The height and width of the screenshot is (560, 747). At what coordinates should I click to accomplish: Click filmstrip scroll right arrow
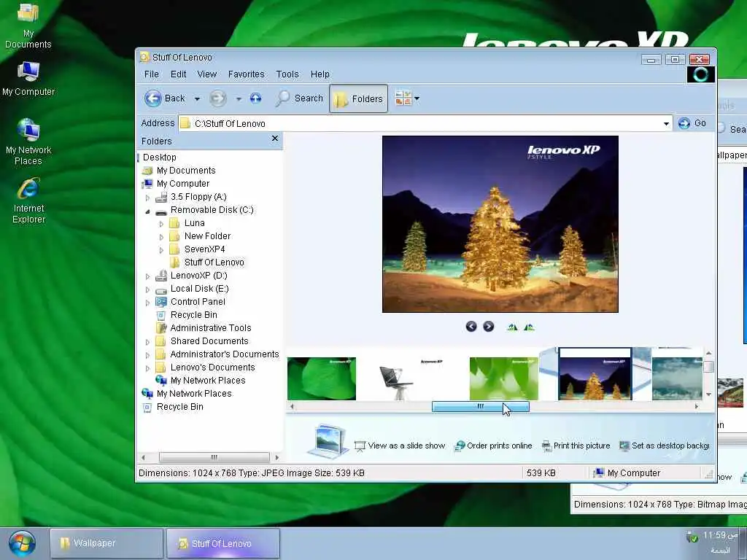pos(697,406)
